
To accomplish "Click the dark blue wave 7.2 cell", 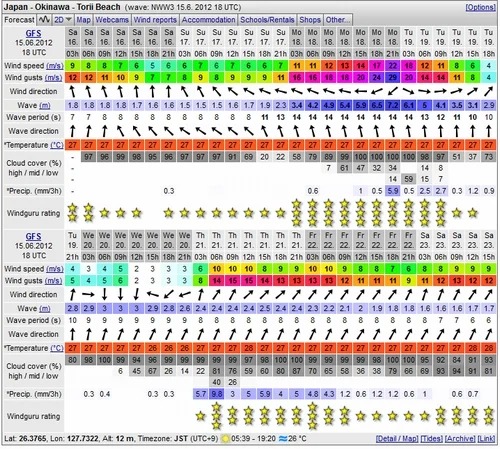I will click(x=392, y=105).
